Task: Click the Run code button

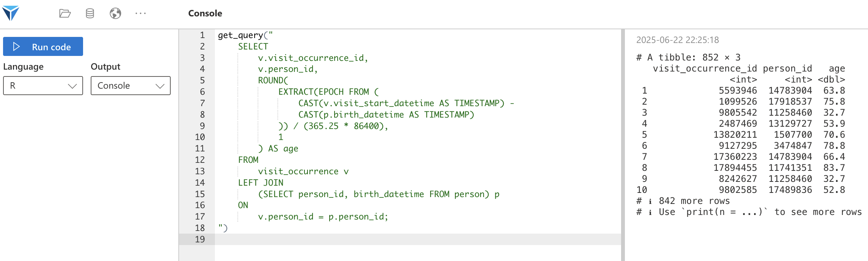Action: 43,46
